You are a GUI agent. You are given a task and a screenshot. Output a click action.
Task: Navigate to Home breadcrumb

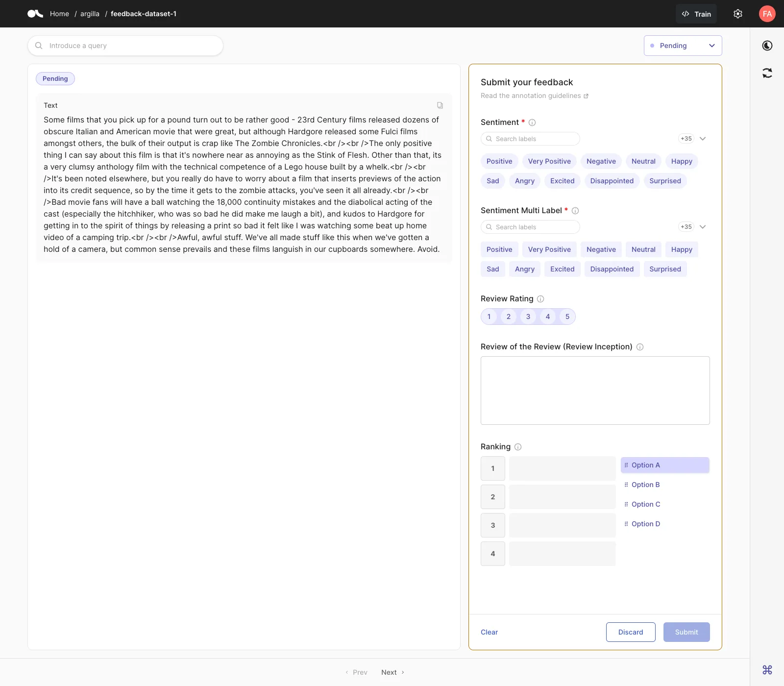pos(59,14)
